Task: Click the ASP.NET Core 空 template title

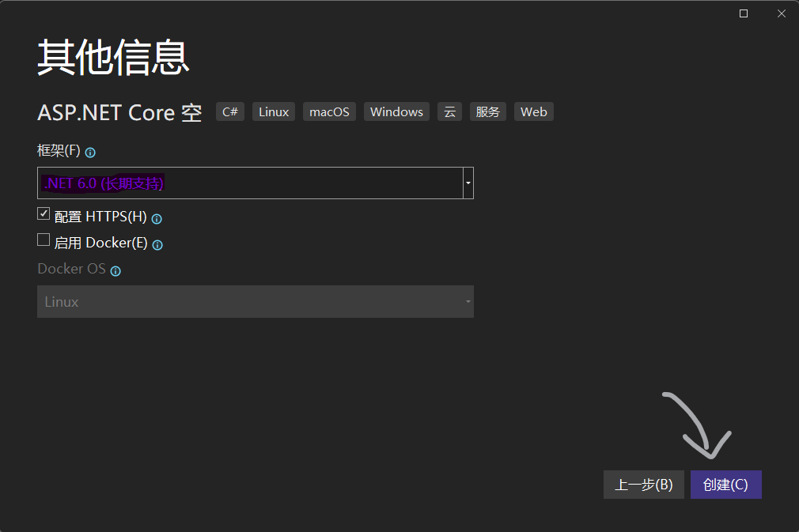Action: [119, 112]
